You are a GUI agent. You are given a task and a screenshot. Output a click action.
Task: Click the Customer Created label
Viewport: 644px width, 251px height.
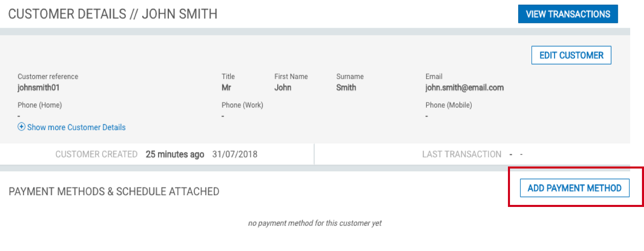click(x=97, y=154)
